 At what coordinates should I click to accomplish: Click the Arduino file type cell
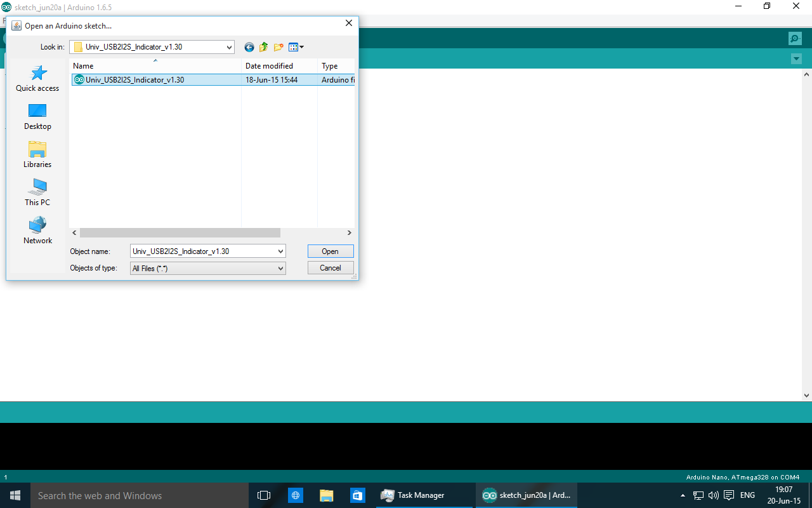tap(337, 80)
